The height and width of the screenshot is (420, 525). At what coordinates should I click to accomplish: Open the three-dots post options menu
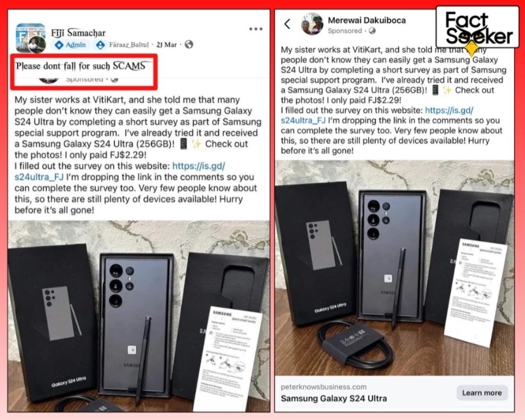(x=255, y=29)
